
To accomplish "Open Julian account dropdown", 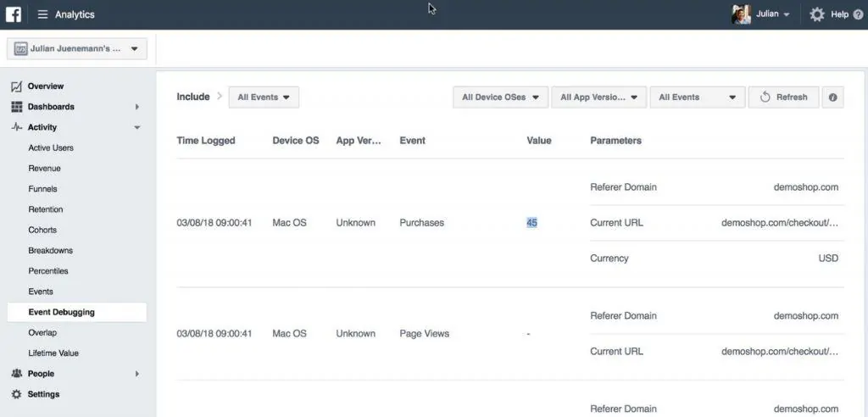I will click(773, 14).
